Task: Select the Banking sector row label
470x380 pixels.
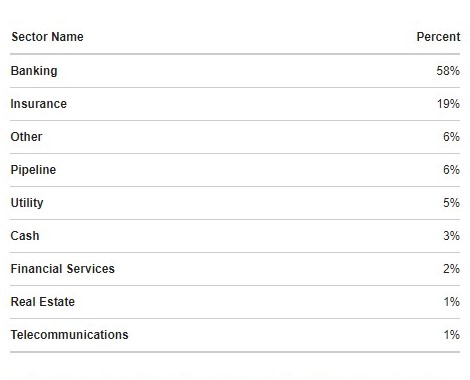Action: (34, 71)
